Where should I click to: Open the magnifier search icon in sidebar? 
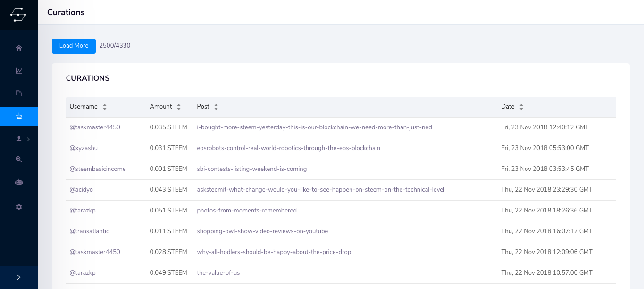click(x=19, y=159)
